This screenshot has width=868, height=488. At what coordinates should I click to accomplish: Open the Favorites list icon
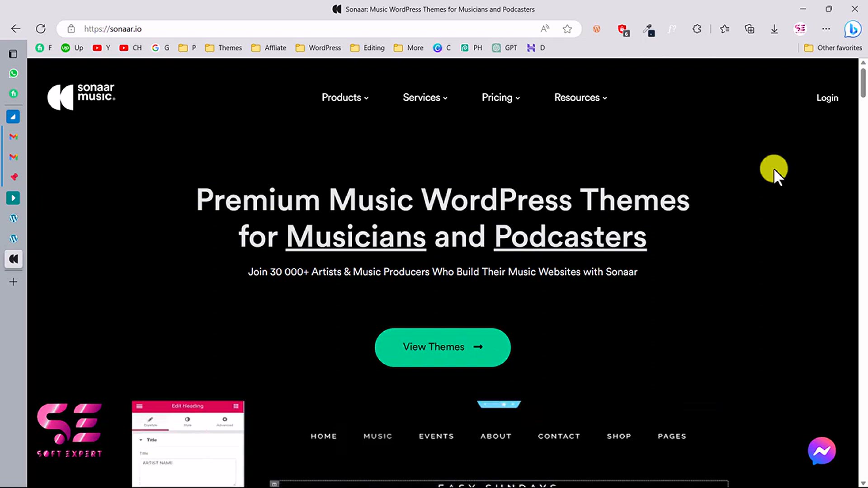pyautogui.click(x=725, y=29)
